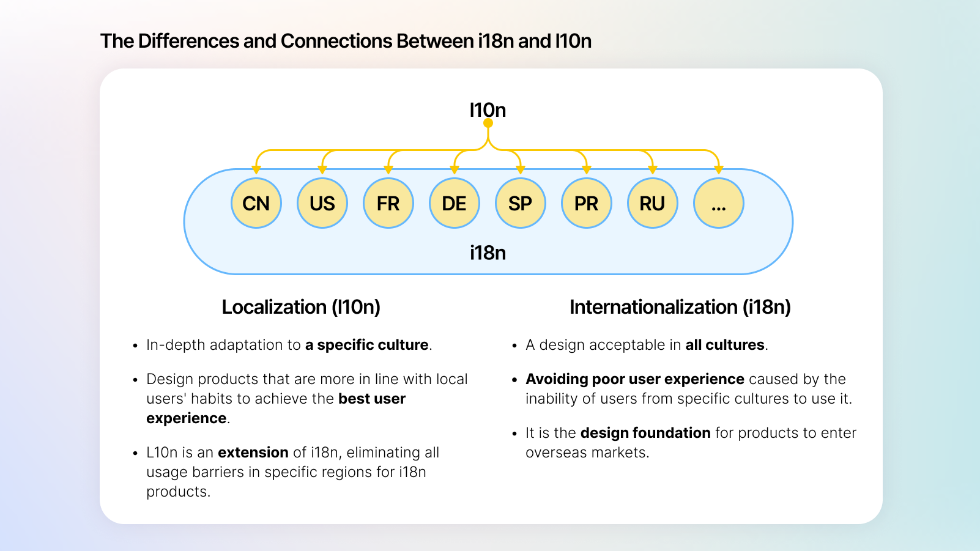Click the CN country circle
The height and width of the screenshot is (551, 980).
[256, 203]
